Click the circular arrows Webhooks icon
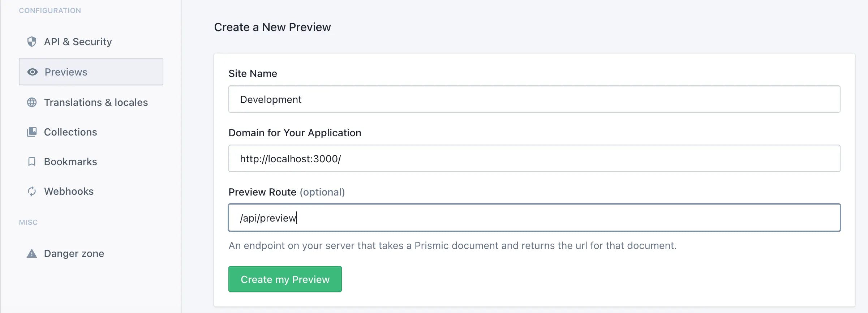 pos(32,191)
